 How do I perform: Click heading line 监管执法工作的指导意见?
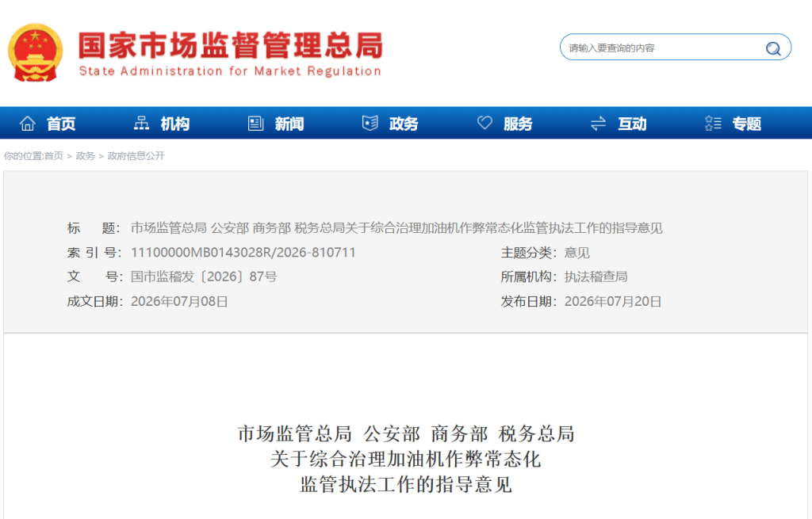pos(405,484)
